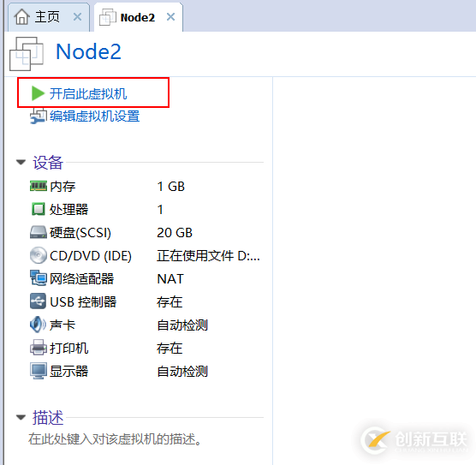Click the NAT network value
This screenshot has width=476, height=465.
(170, 279)
